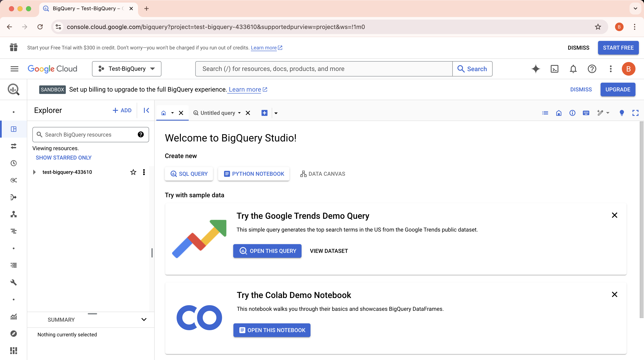The width and height of the screenshot is (644, 360).
Task: Open actions menu for test-bigquery-433610
Action: point(144,172)
